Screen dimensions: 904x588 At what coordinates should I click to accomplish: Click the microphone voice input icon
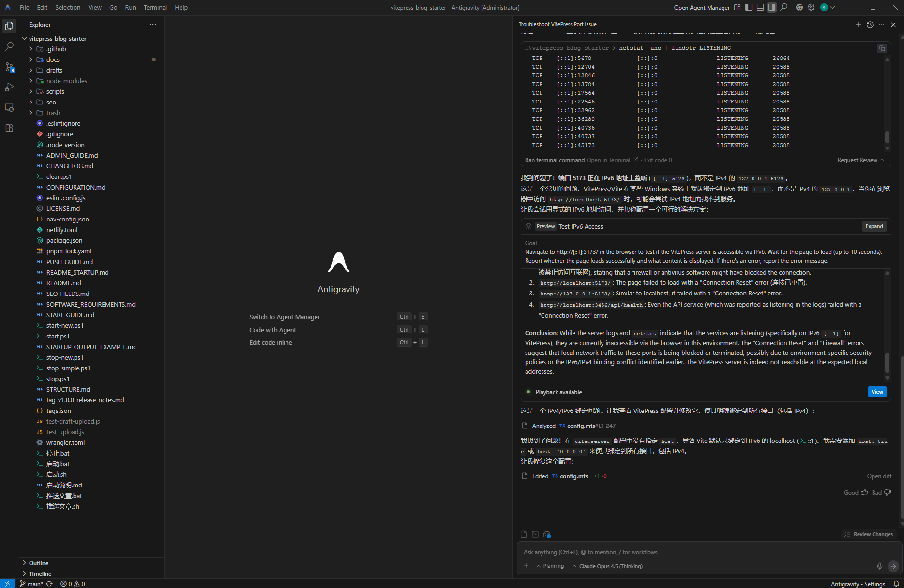point(879,566)
